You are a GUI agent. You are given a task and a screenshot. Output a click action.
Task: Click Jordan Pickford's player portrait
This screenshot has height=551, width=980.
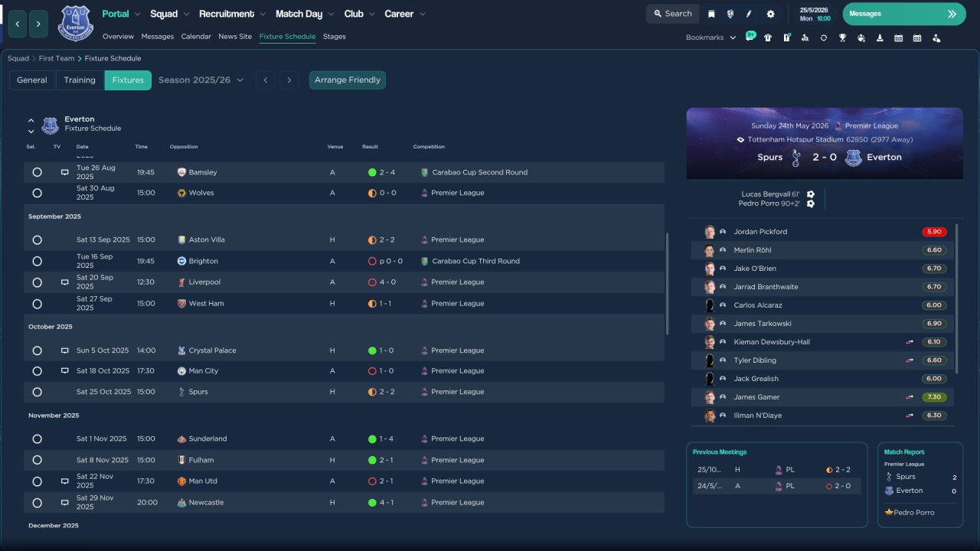pos(710,232)
